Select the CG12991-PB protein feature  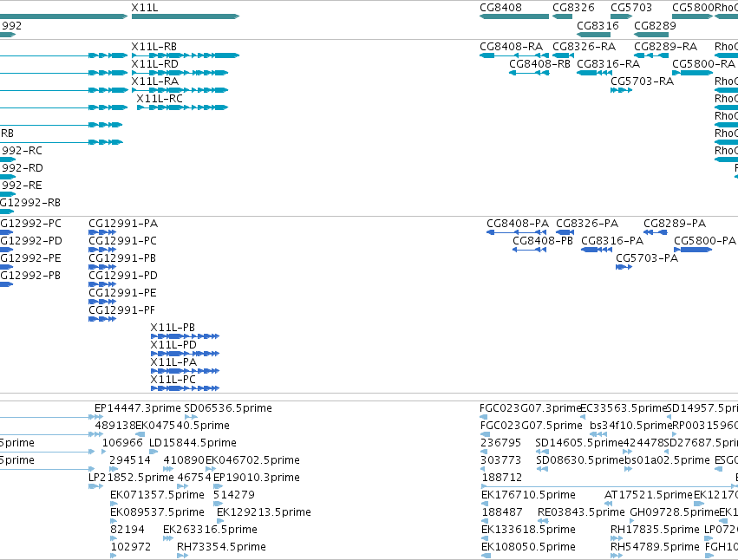(x=102, y=267)
